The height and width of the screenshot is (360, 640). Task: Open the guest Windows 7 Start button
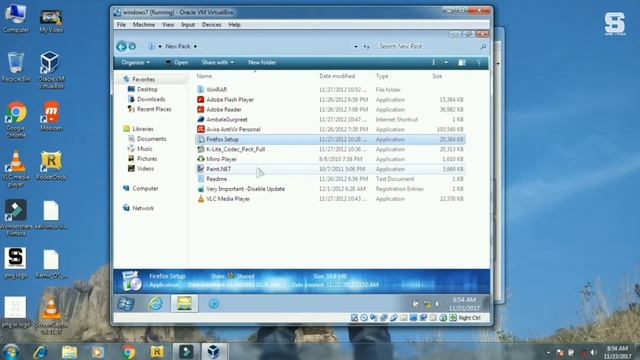(126, 304)
